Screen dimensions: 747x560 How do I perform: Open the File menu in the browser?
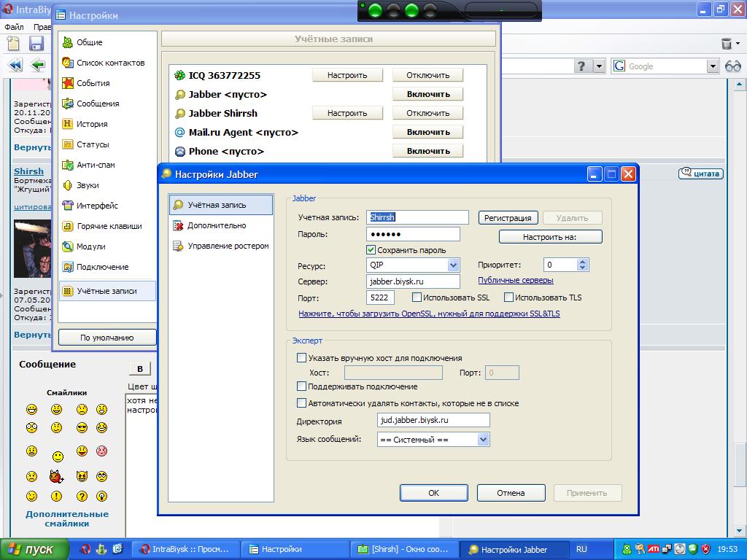pyautogui.click(x=14, y=27)
